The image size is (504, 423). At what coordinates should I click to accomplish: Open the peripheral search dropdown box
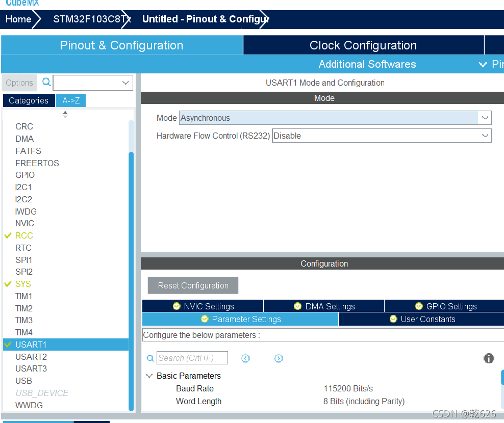(93, 83)
